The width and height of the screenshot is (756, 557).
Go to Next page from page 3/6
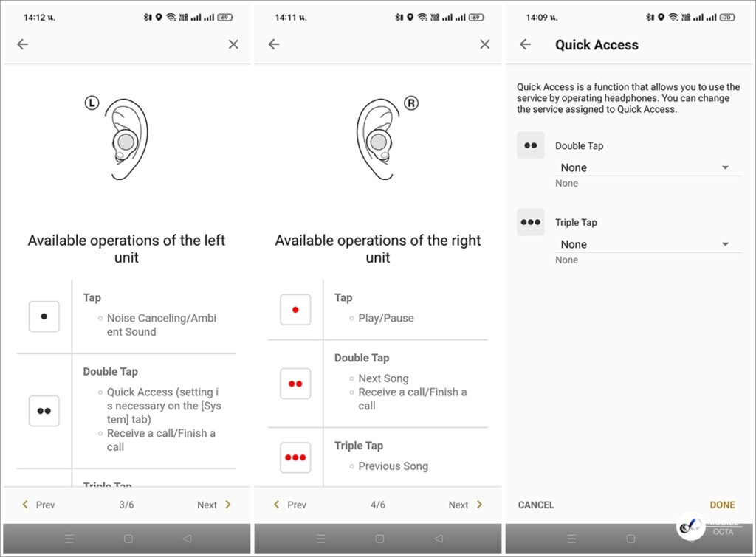coord(215,505)
